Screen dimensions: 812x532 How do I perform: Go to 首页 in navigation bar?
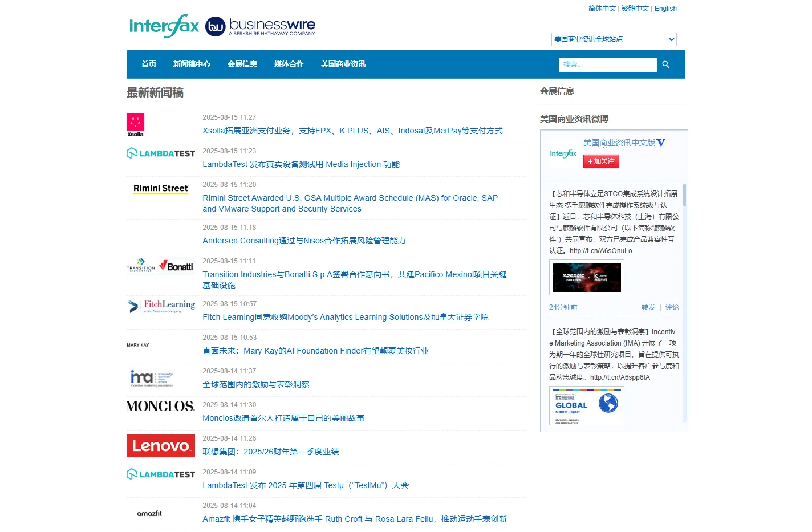click(149, 64)
